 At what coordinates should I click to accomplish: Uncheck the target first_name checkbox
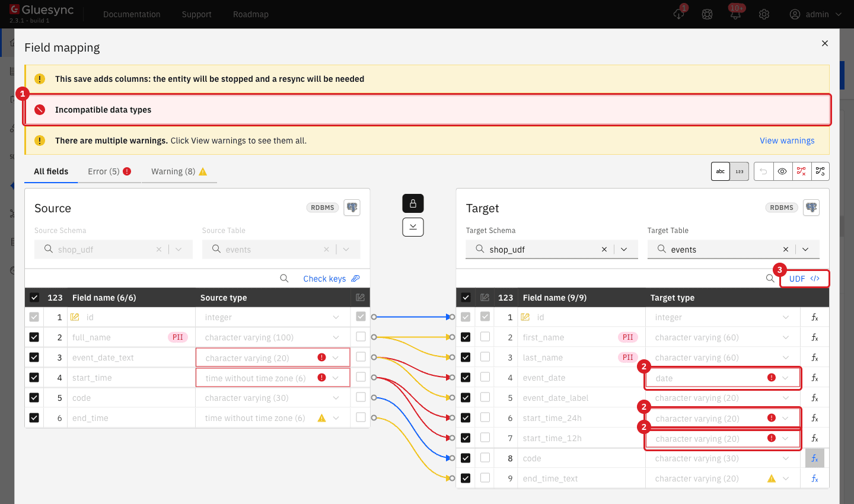point(466,337)
